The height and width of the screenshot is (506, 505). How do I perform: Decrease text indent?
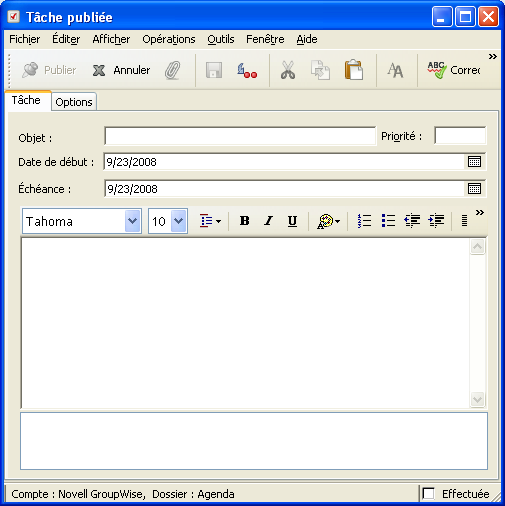412,221
